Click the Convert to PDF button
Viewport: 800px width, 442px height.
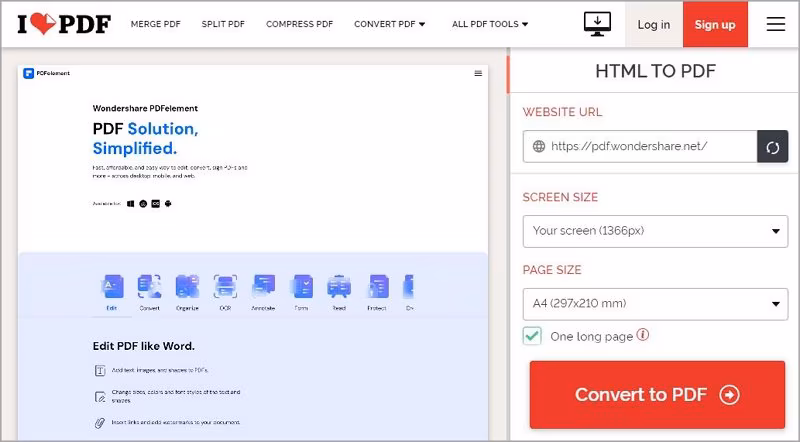657,395
